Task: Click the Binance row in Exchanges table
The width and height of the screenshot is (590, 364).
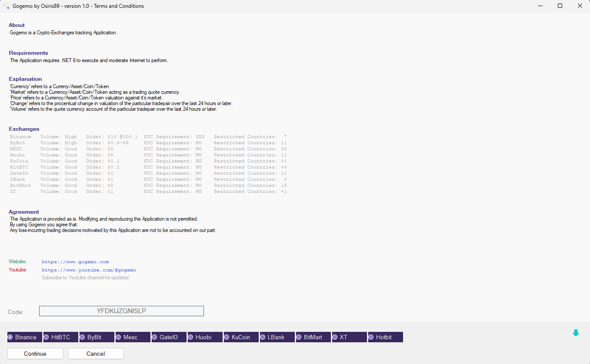Action: tap(148, 137)
